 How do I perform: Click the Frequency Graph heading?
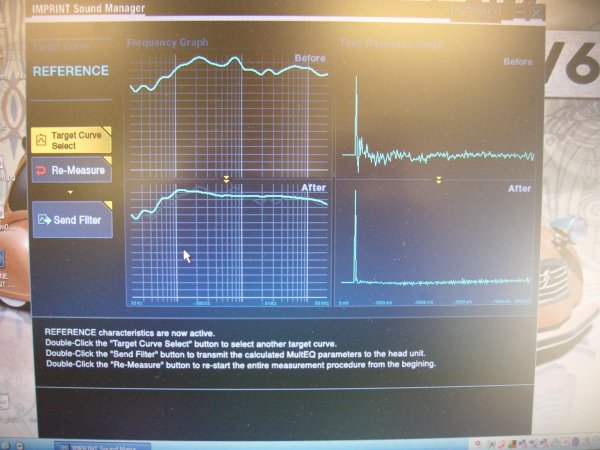[168, 42]
